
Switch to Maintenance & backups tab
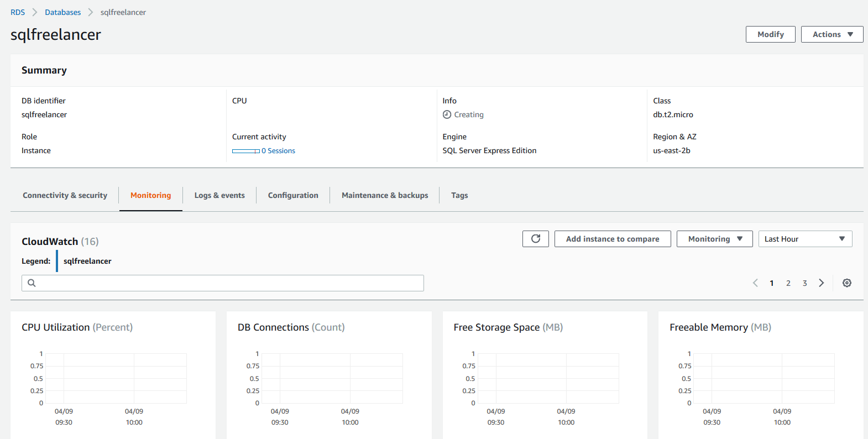click(385, 195)
